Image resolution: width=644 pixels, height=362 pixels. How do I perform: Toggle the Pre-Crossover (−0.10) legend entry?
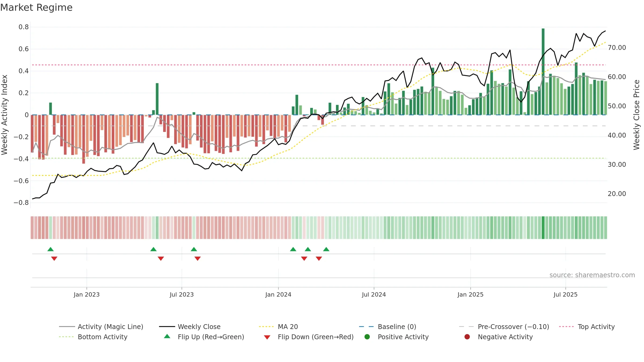coord(504,327)
